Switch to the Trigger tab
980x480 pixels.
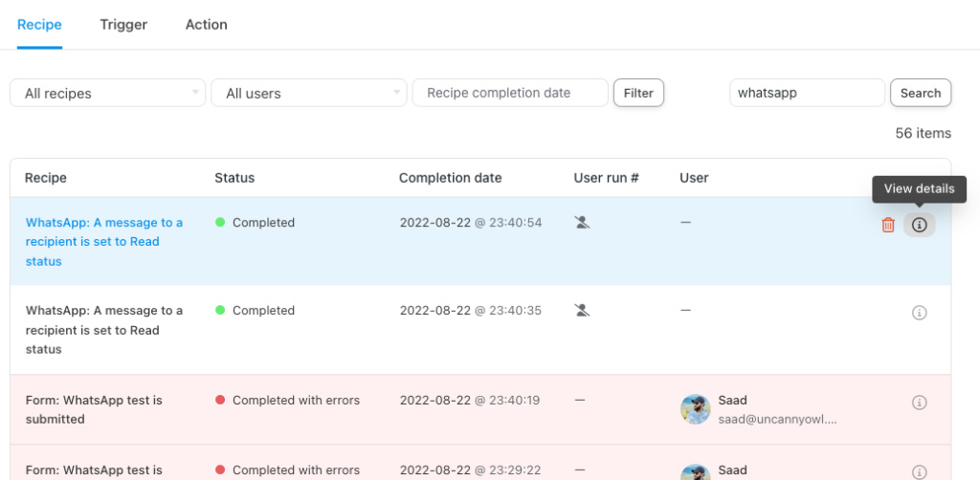123,25
